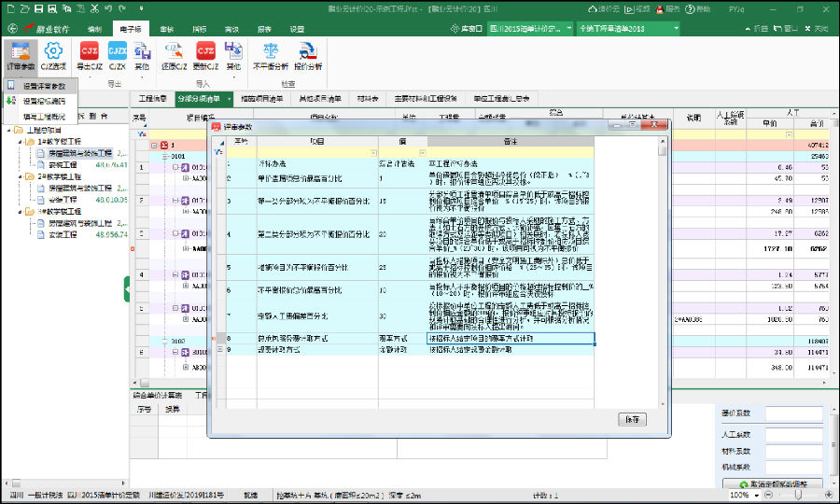Image resolution: width=840 pixels, height=504 pixels.
Task: Click the 取消主额系数调整 button
Action: coord(773,483)
